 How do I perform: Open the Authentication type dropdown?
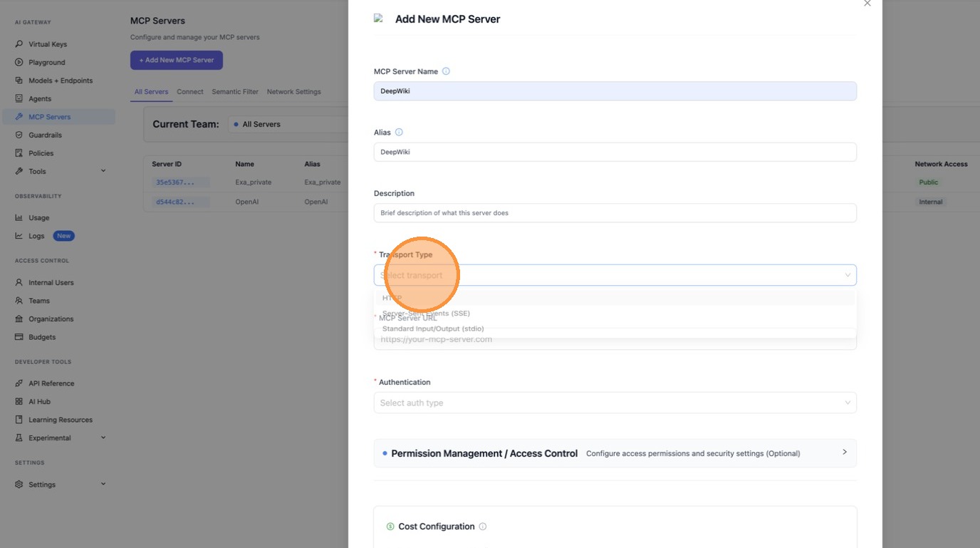615,403
